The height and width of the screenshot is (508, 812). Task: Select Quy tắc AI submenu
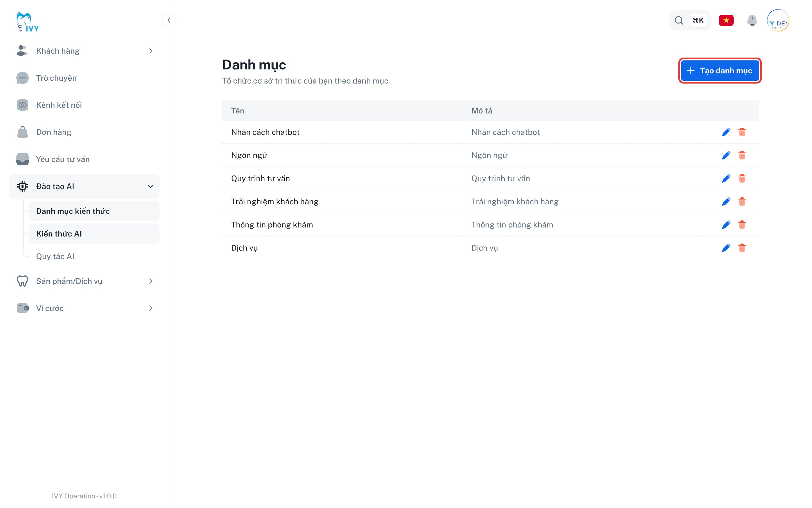point(94,256)
